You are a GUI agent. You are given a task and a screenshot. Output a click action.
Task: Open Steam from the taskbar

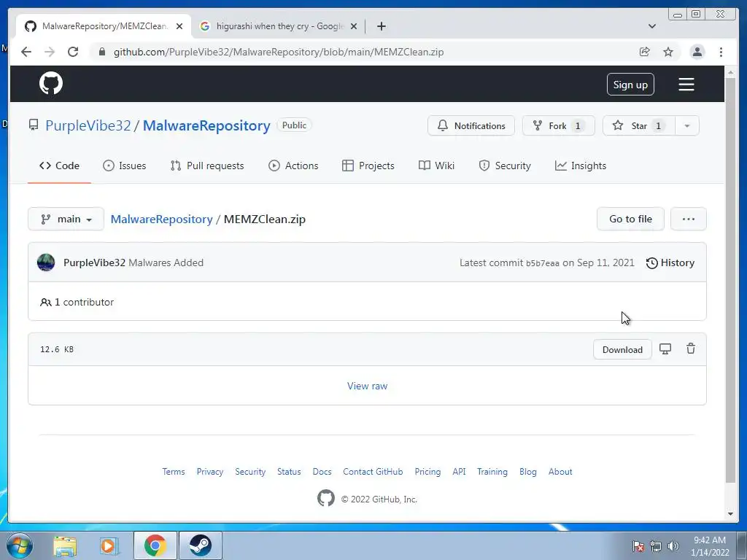point(200,545)
